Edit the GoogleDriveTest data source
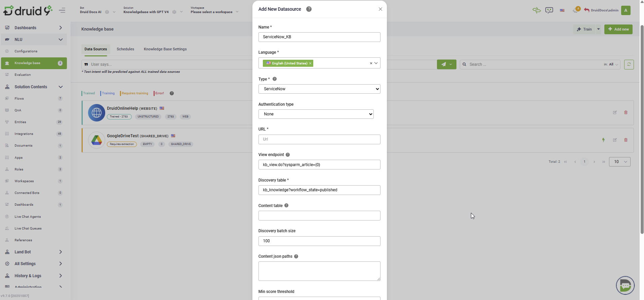This screenshot has height=300, width=644. pos(615,140)
